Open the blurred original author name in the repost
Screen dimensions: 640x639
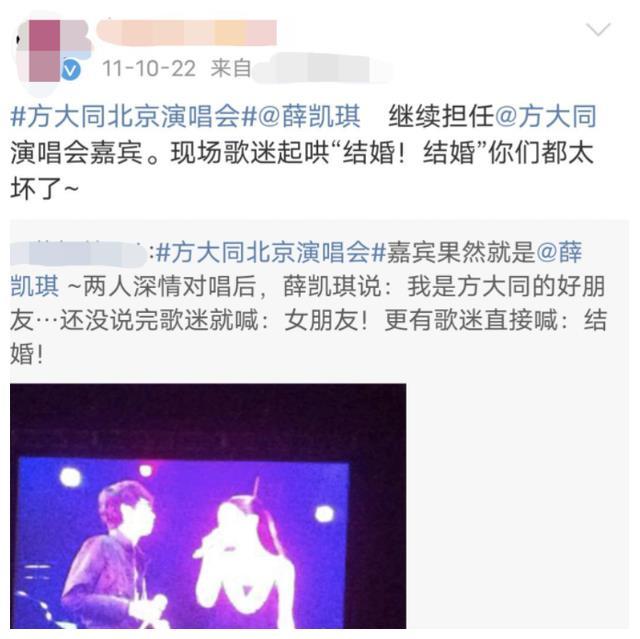(78, 252)
